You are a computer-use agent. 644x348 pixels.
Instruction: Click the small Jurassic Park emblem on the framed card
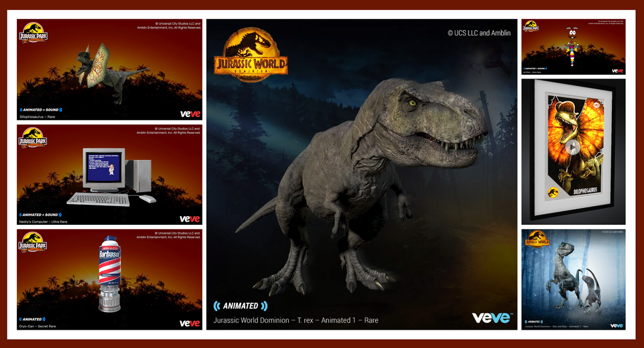(553, 192)
